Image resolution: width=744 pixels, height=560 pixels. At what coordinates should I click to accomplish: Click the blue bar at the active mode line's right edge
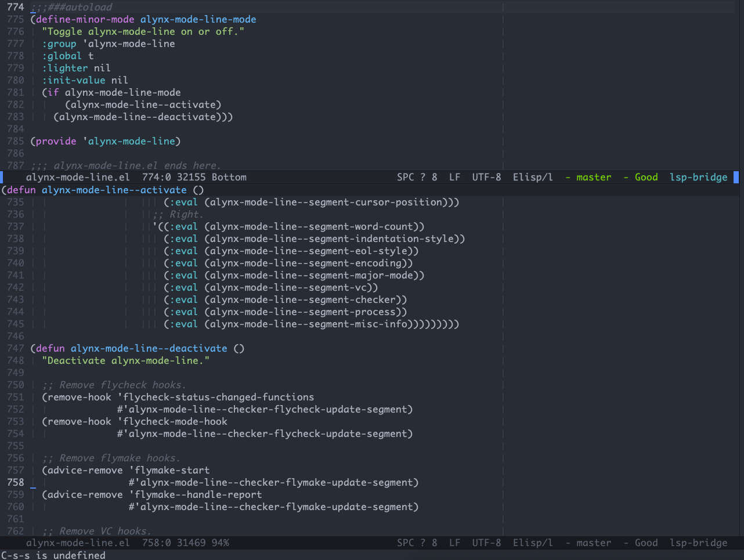tap(736, 177)
